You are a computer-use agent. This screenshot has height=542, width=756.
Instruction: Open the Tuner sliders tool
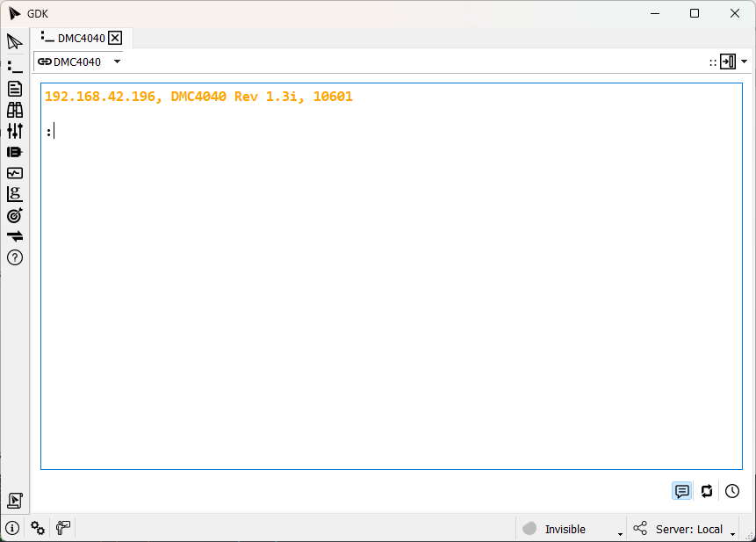point(15,131)
